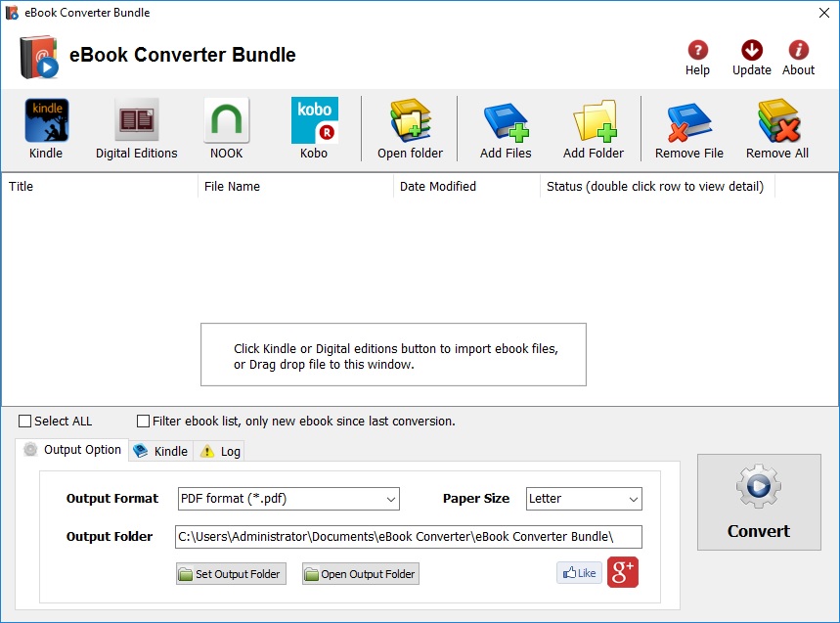Viewport: 840px width, 623px height.
Task: Click the Open Output Folder button
Action: pos(361,574)
